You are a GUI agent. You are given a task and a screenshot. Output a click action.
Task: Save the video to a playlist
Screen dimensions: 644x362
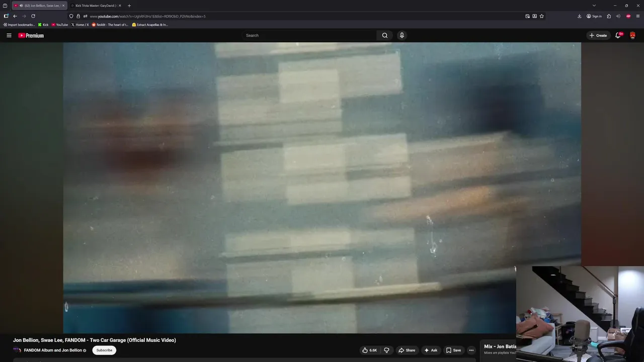453,350
